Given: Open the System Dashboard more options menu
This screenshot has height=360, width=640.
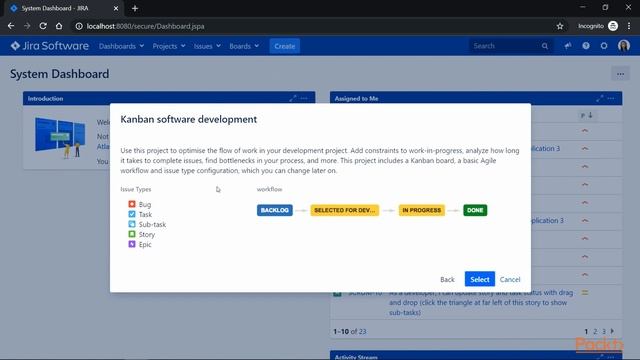Looking at the screenshot, I should coord(620,74).
